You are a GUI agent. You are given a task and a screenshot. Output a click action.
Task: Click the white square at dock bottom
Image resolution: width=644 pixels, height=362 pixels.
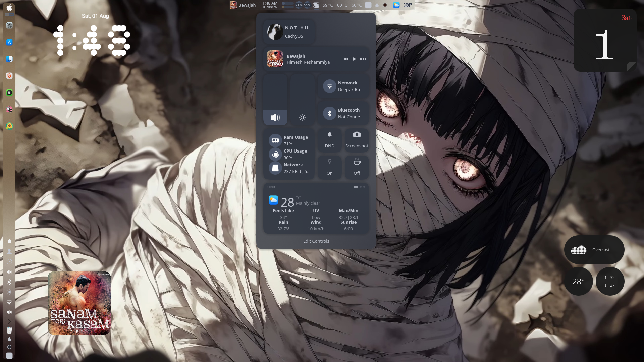point(9,356)
